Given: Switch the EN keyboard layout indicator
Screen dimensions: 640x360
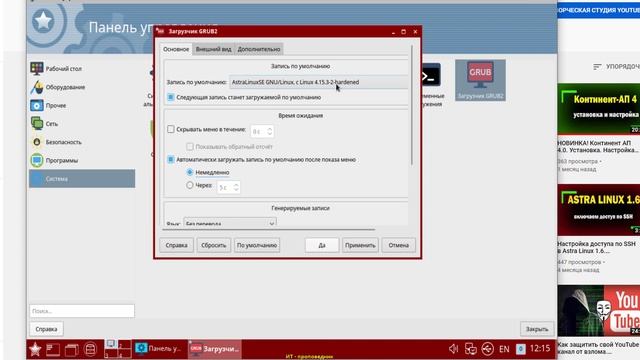Looking at the screenshot, I should [x=504, y=349].
